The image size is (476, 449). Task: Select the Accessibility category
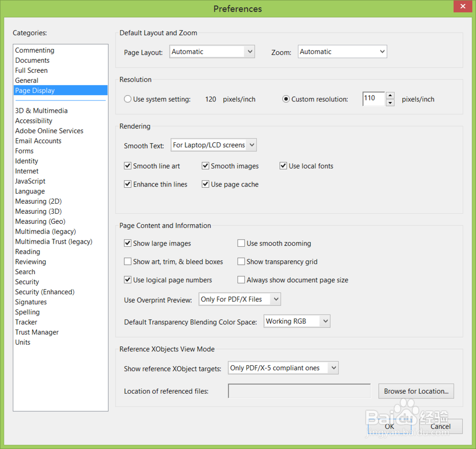[33, 120]
